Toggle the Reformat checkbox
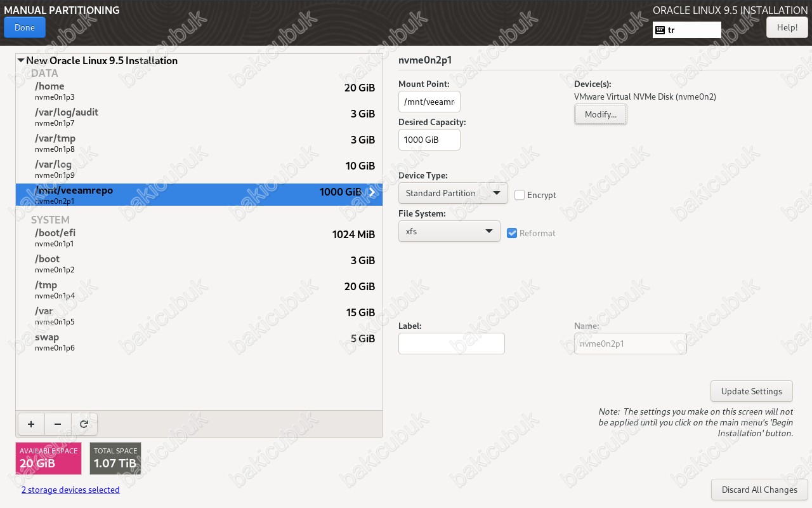 coord(513,233)
